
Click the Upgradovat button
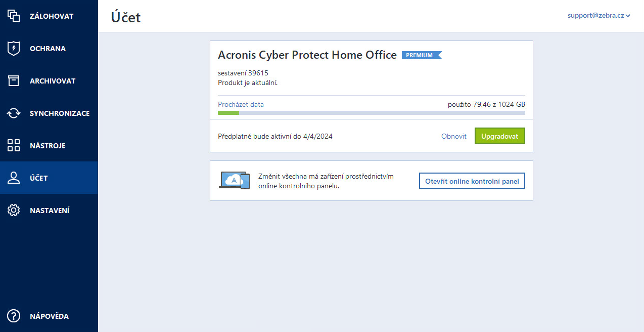pyautogui.click(x=500, y=136)
